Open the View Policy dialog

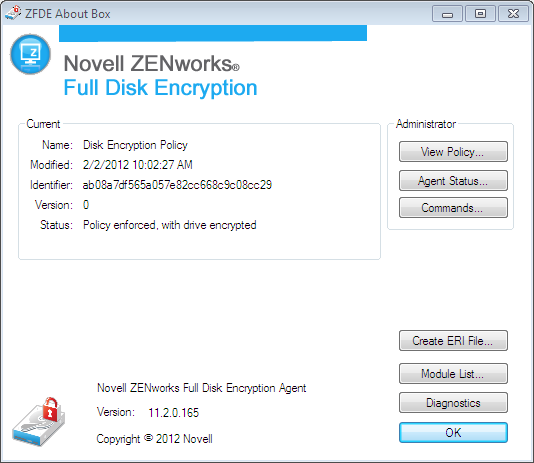tap(453, 152)
